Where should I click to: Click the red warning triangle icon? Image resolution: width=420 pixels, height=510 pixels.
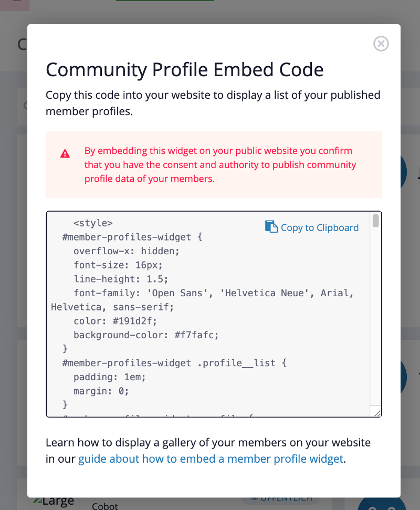(65, 153)
